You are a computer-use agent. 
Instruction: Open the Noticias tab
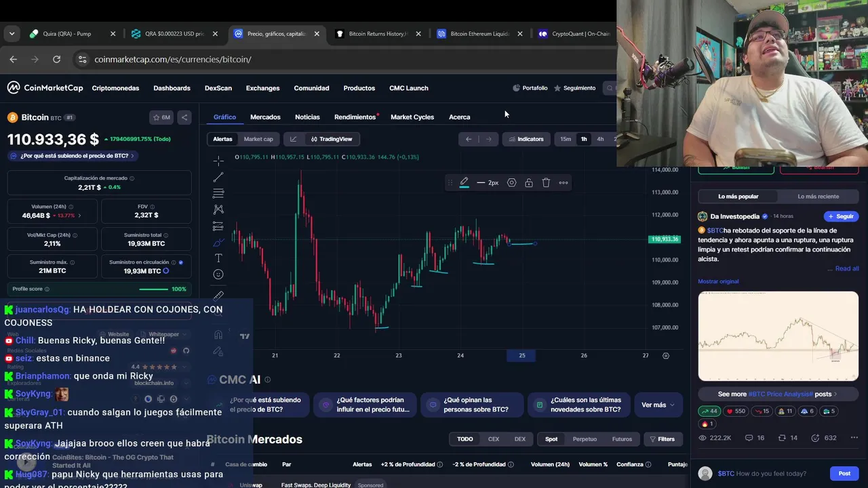pos(307,117)
